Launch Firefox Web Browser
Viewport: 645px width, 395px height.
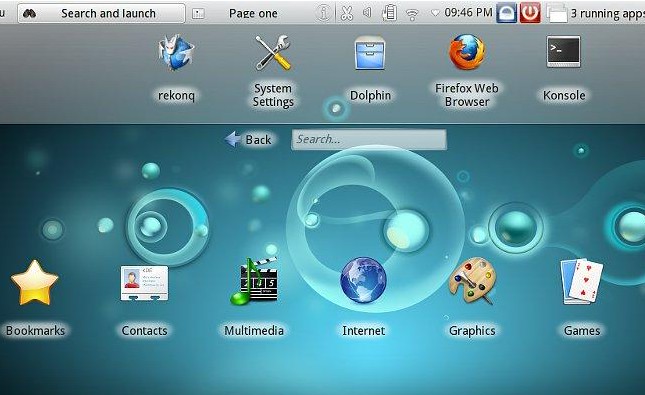pyautogui.click(x=467, y=52)
